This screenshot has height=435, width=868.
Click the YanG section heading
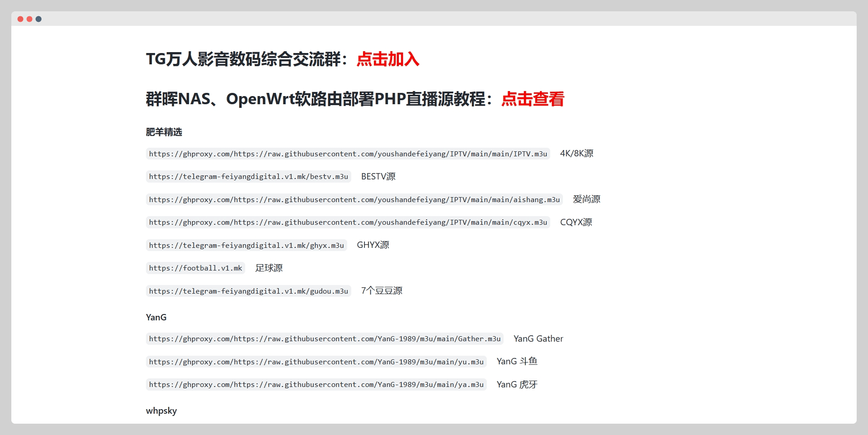[156, 318]
